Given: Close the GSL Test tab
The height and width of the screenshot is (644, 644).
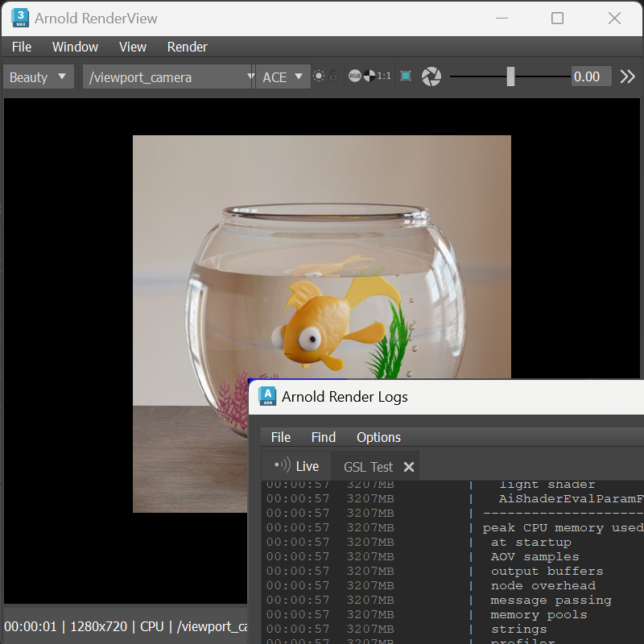Looking at the screenshot, I should 409,467.
